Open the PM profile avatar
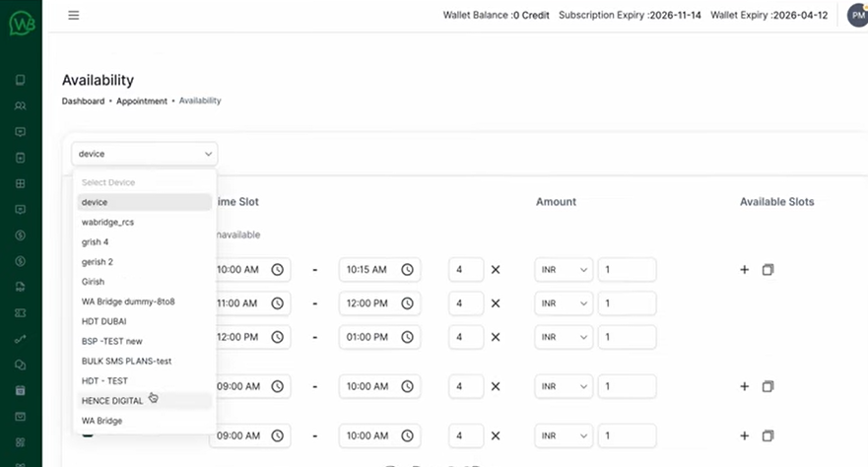Viewport: 868px width, 467px height. click(856, 16)
